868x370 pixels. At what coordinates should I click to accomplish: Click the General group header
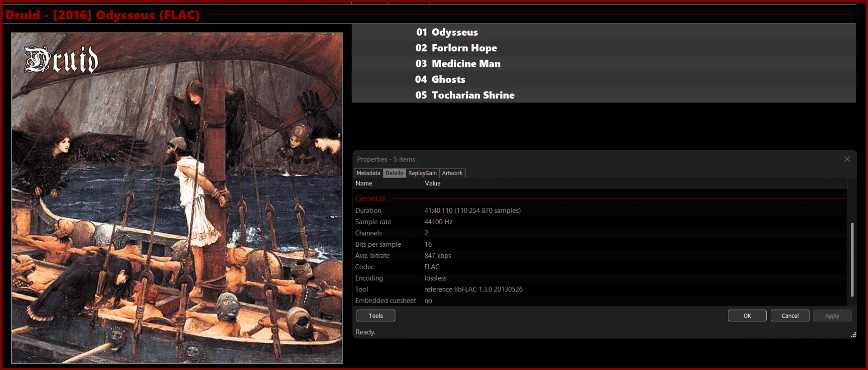(x=600, y=198)
